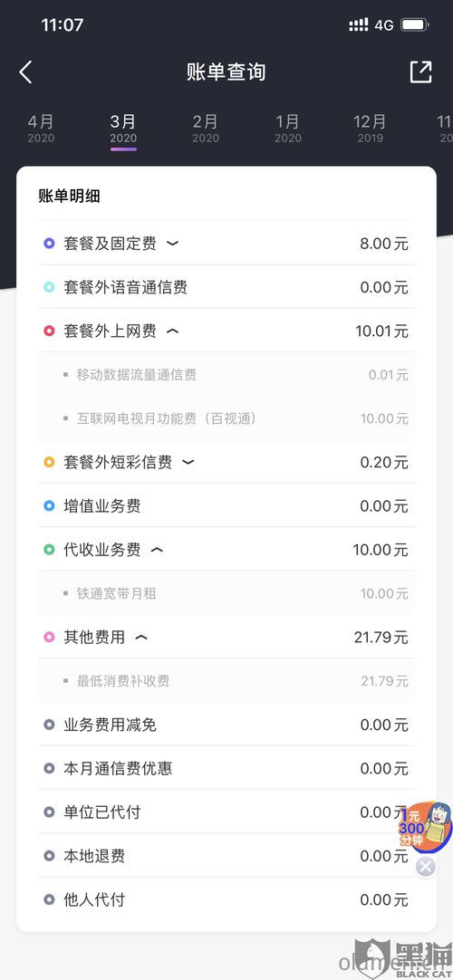Tap the purple dot beside 套餐及固定费
453x980 pixels.
(49, 243)
